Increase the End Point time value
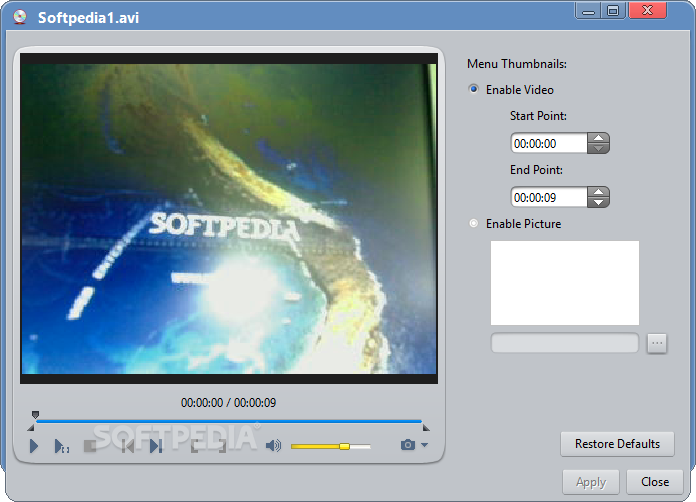This screenshot has height=502, width=696. 598,192
